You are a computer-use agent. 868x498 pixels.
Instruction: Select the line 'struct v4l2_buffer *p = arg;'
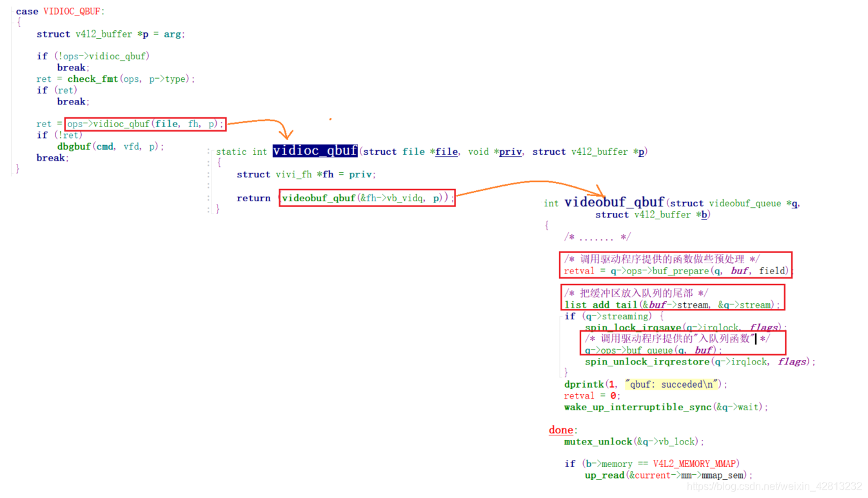point(111,34)
